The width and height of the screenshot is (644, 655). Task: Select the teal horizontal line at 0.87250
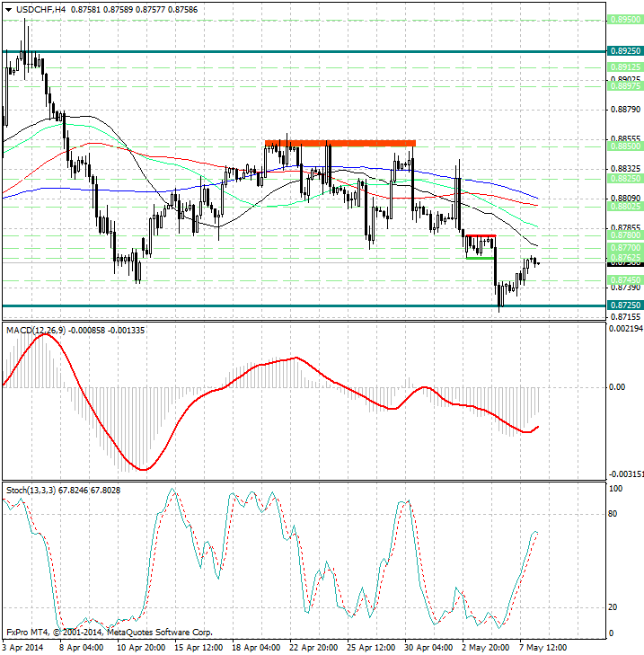(x=304, y=305)
